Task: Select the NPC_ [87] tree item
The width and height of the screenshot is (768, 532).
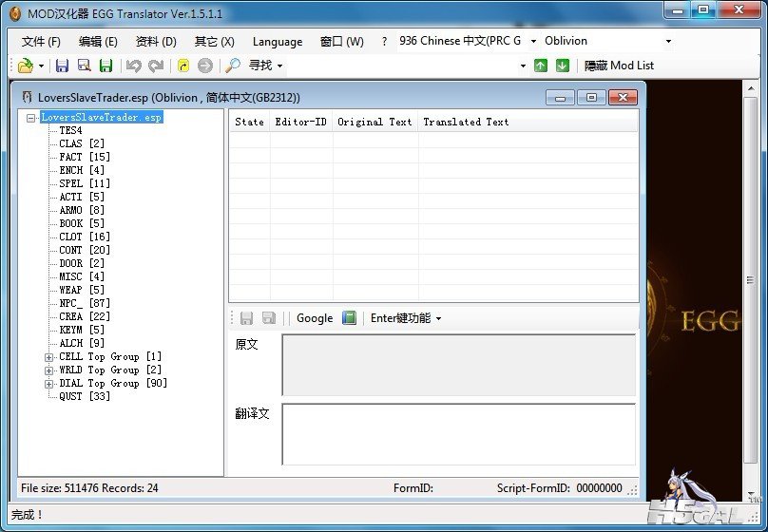Action: [82, 303]
